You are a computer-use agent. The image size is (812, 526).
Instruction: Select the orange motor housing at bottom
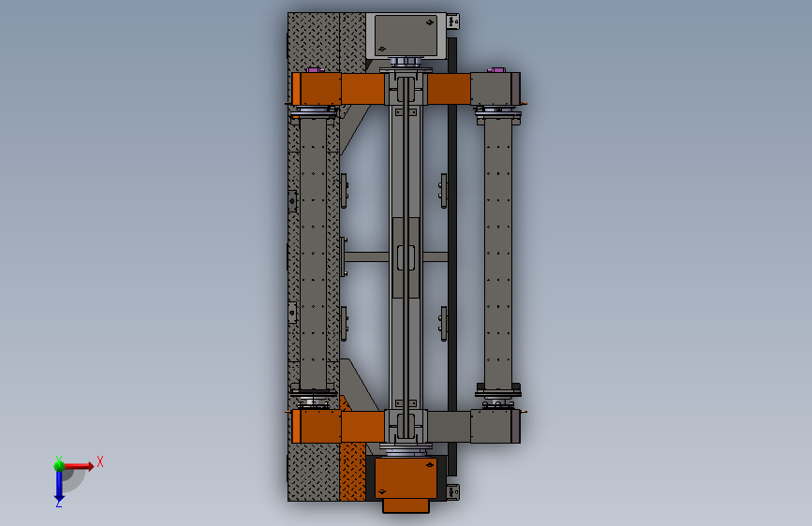point(406,478)
